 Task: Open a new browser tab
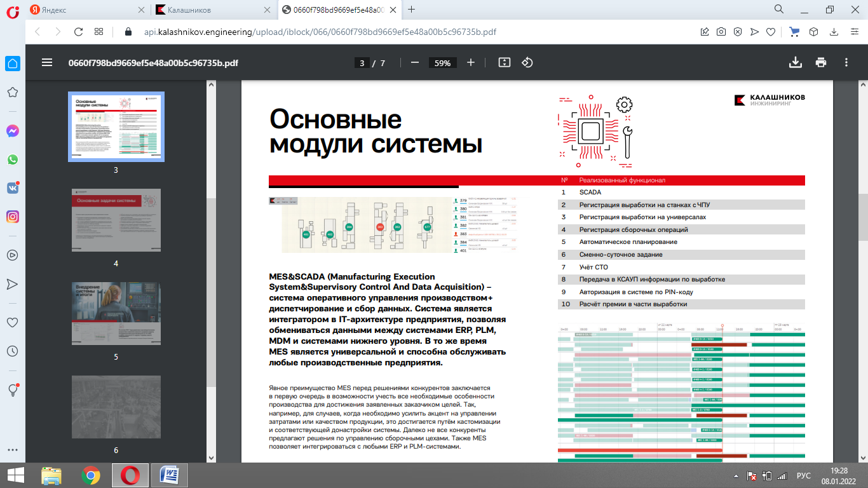412,10
